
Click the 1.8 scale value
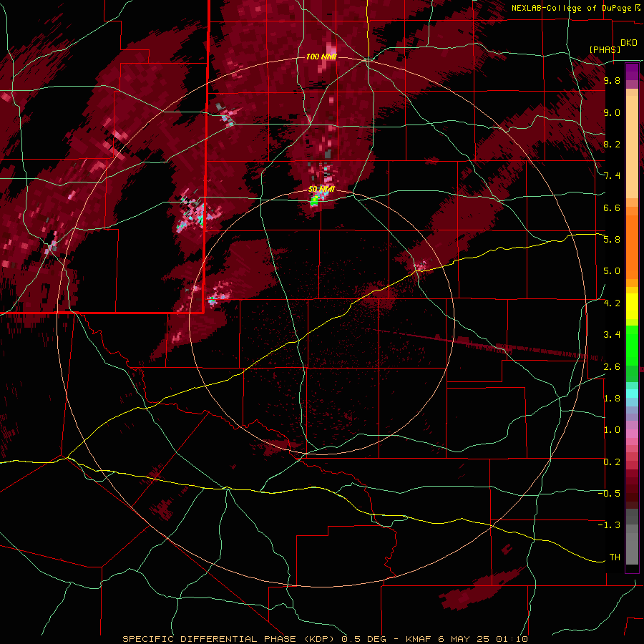click(x=612, y=399)
